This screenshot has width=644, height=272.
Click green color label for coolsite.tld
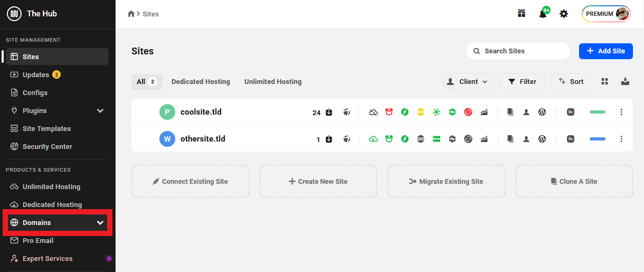click(x=598, y=112)
